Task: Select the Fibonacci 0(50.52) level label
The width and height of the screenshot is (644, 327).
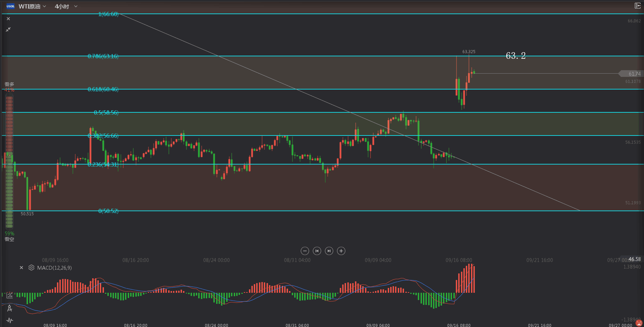Action: pyautogui.click(x=108, y=211)
